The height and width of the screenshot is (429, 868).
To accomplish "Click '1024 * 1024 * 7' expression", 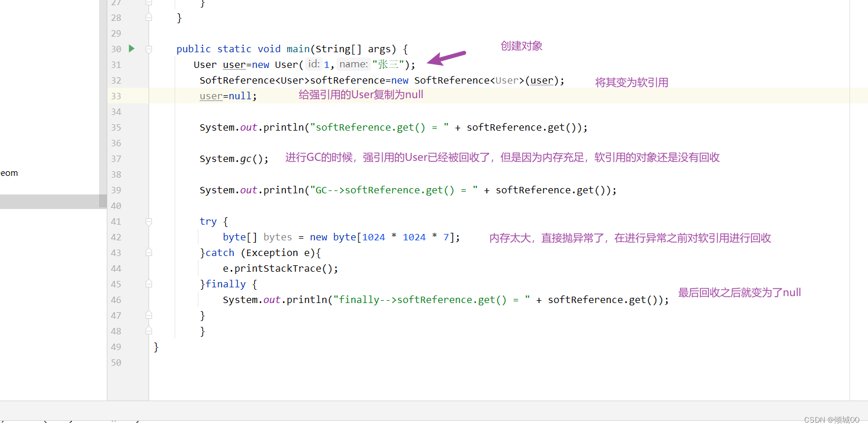I will coord(406,237).
